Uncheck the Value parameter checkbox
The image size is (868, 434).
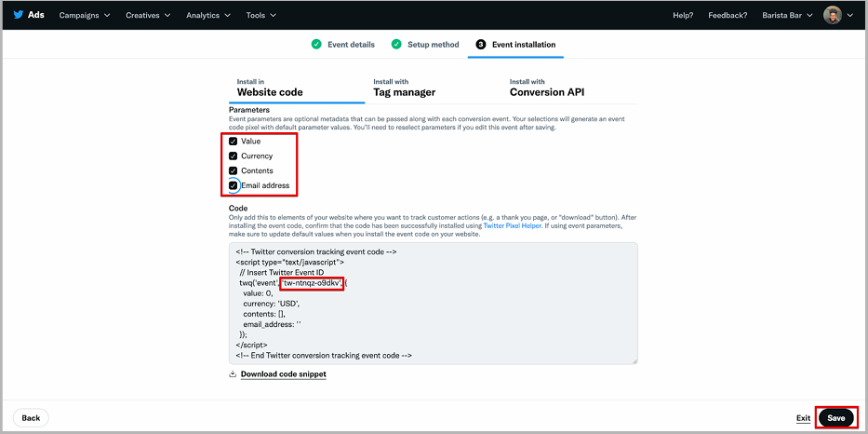[234, 142]
